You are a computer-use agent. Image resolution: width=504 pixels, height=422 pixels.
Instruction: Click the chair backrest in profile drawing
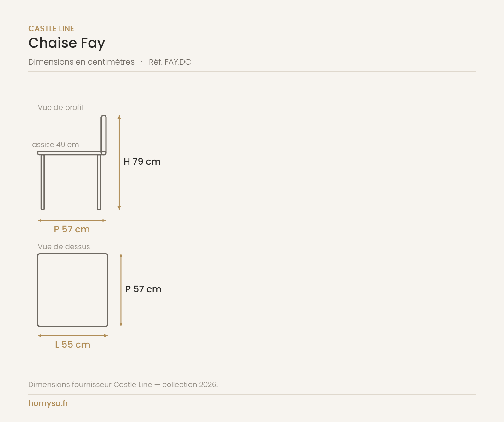pyautogui.click(x=104, y=135)
